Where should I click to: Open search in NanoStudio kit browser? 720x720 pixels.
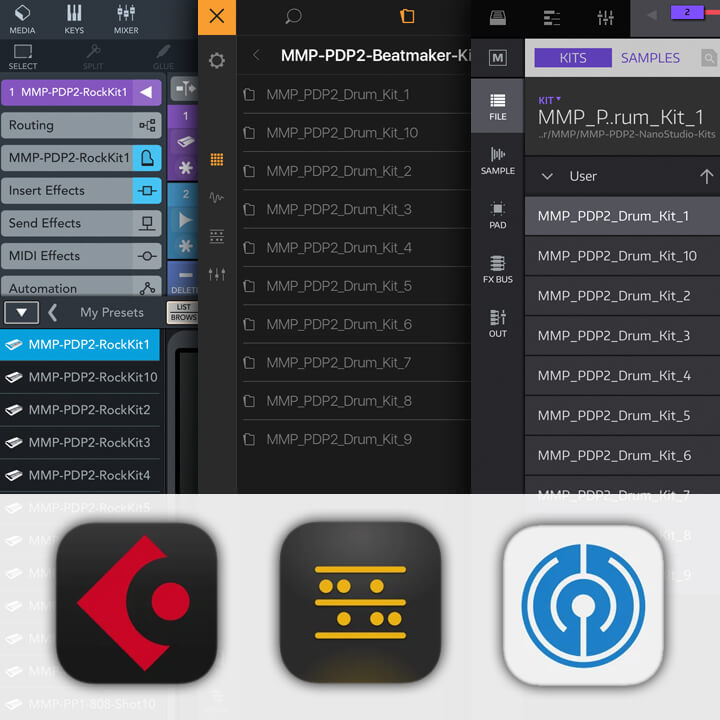(x=709, y=58)
